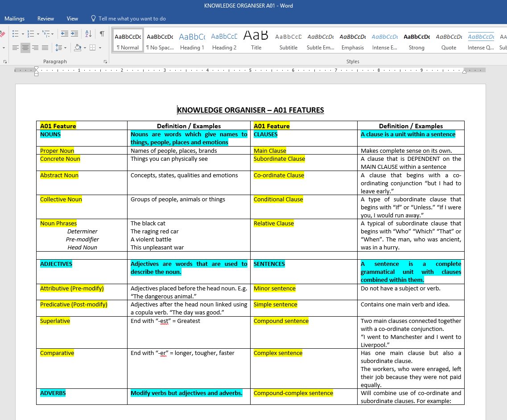Apply the Subtle Emphasis style

tap(321, 40)
